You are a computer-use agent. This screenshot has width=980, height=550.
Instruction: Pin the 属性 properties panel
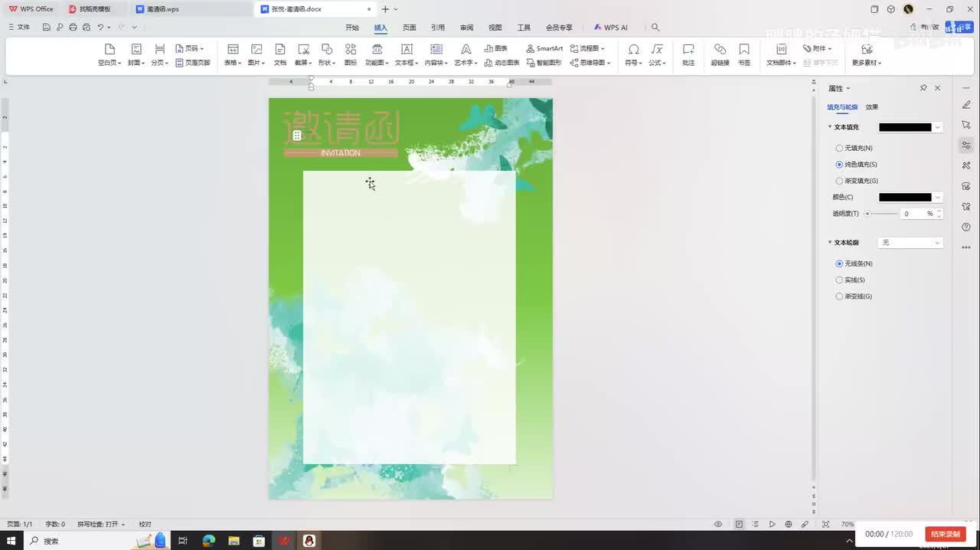tap(923, 88)
